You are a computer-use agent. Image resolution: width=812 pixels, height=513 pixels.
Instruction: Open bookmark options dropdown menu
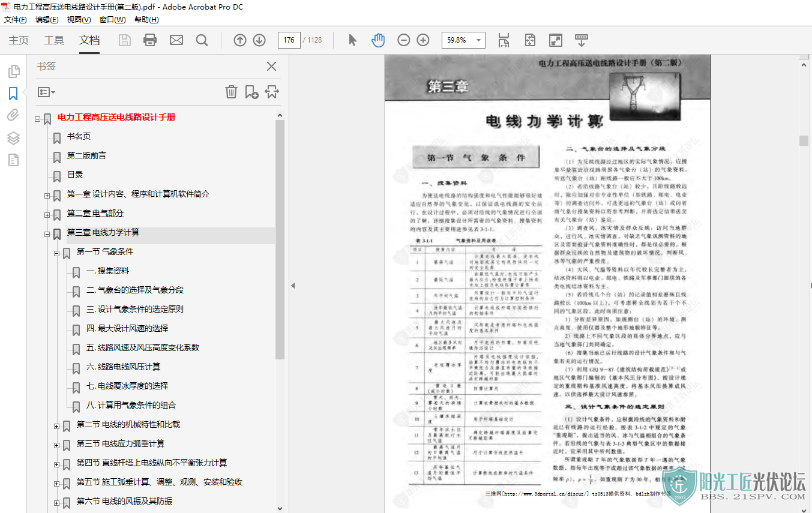[x=46, y=92]
